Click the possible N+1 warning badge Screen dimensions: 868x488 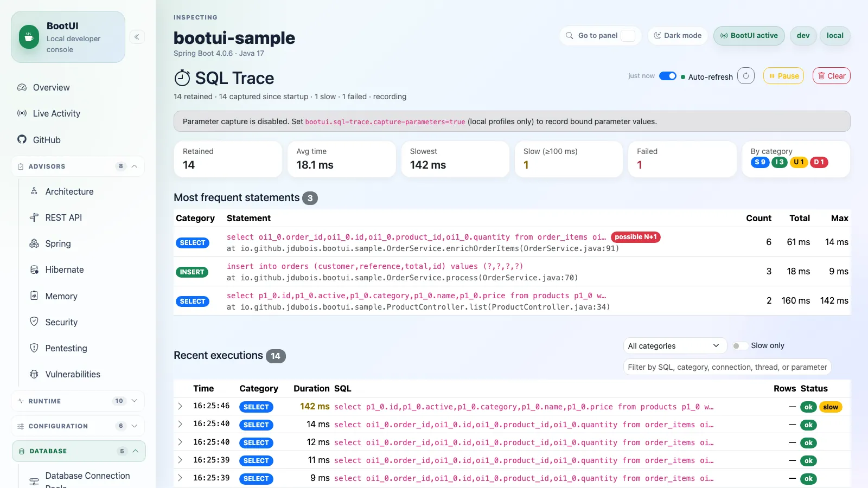pyautogui.click(x=636, y=237)
